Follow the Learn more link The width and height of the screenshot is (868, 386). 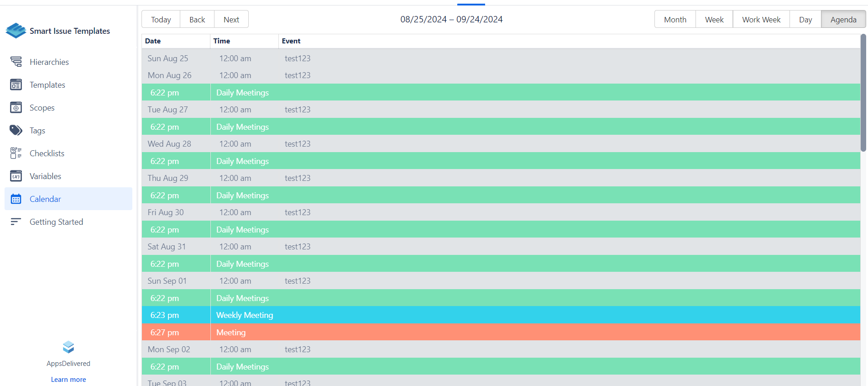point(68,380)
